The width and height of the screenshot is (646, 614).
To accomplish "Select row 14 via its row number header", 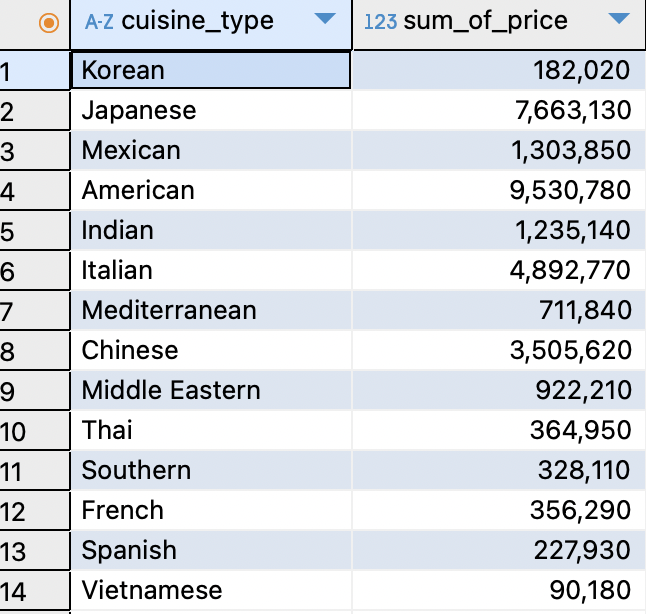I will click(x=35, y=590).
